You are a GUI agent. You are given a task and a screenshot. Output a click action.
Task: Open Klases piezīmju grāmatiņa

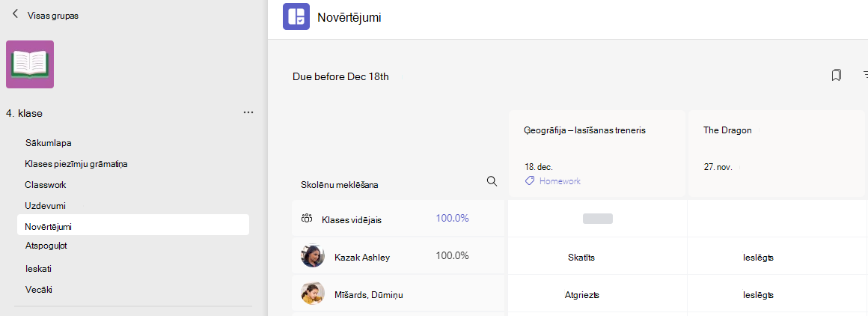[77, 164]
